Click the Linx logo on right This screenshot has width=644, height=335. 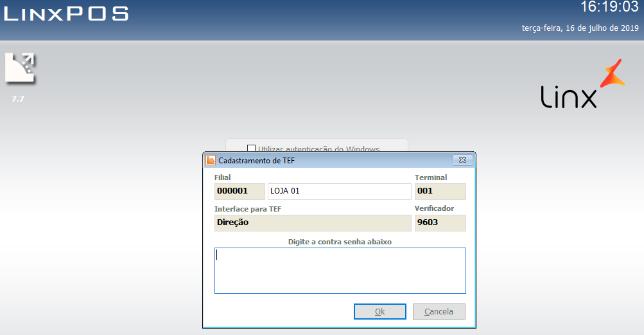pyautogui.click(x=582, y=84)
